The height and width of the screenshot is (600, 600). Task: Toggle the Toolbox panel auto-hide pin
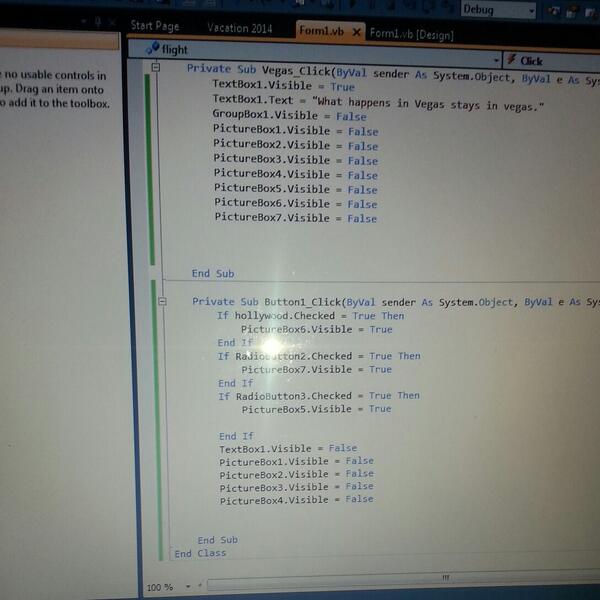(98, 22)
